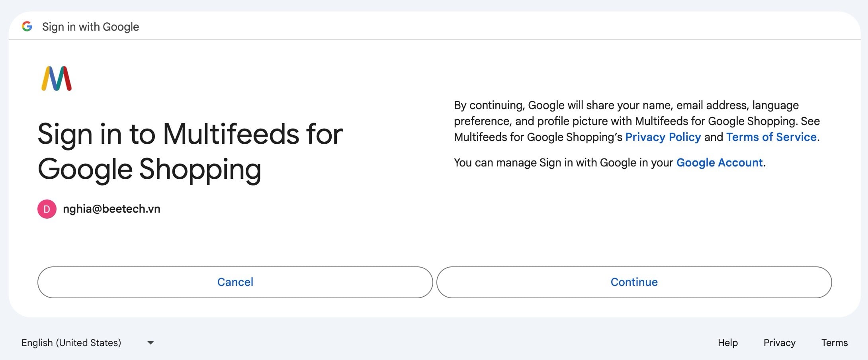This screenshot has height=360, width=868.
Task: Open the footer Privacy link
Action: coord(780,343)
